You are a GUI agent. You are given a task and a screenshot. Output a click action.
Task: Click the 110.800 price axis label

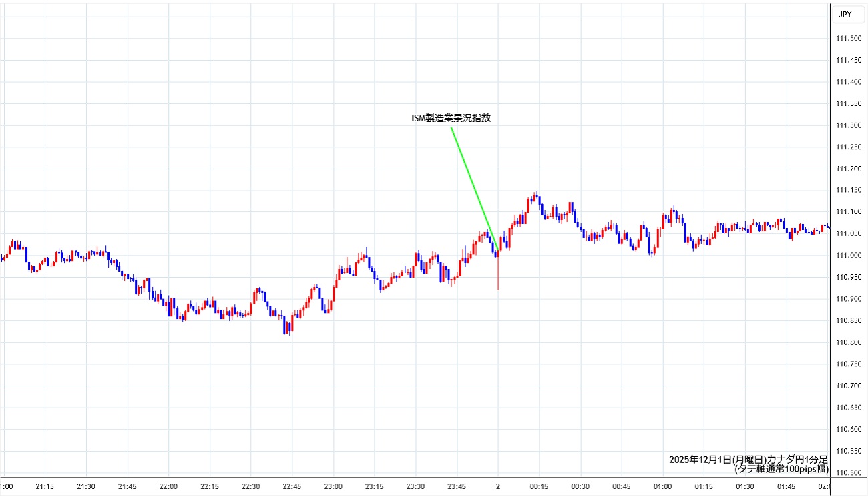(x=848, y=342)
